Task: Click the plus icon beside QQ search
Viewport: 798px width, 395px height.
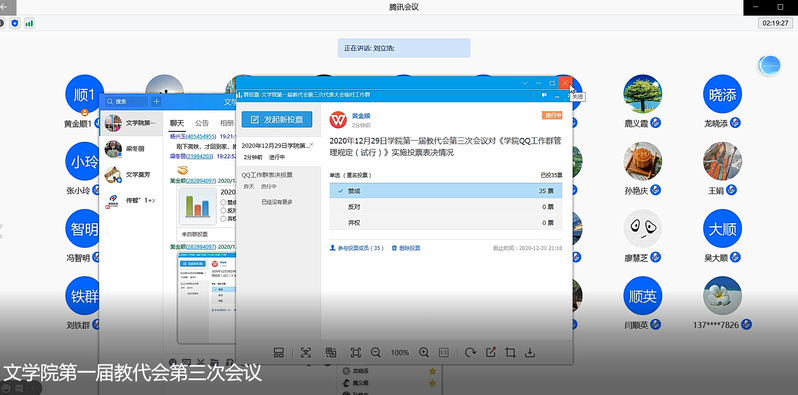Action: pos(156,102)
